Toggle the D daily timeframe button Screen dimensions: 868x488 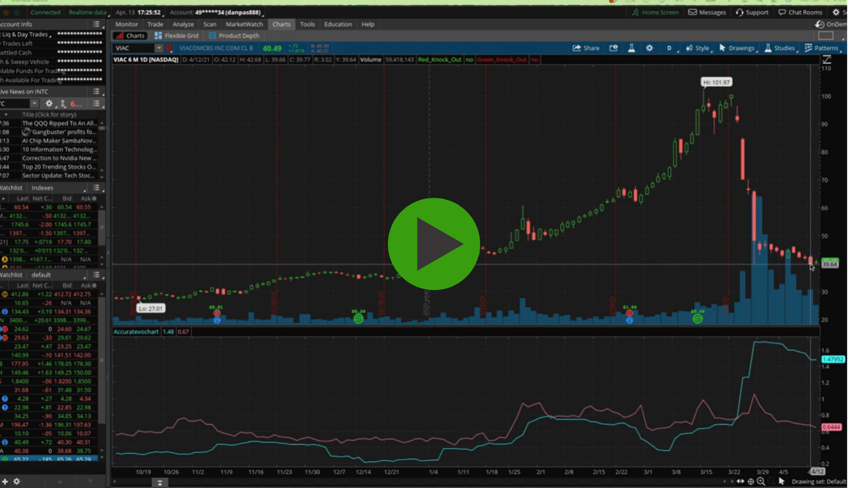[x=669, y=48]
